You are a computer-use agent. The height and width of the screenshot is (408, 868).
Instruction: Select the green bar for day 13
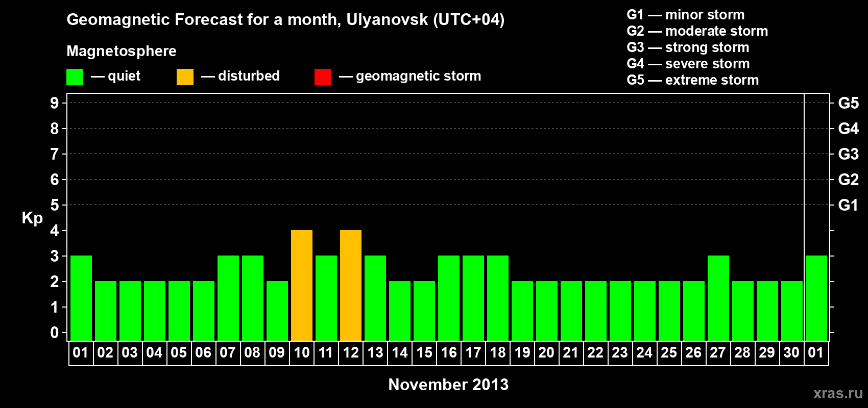[x=375, y=298]
